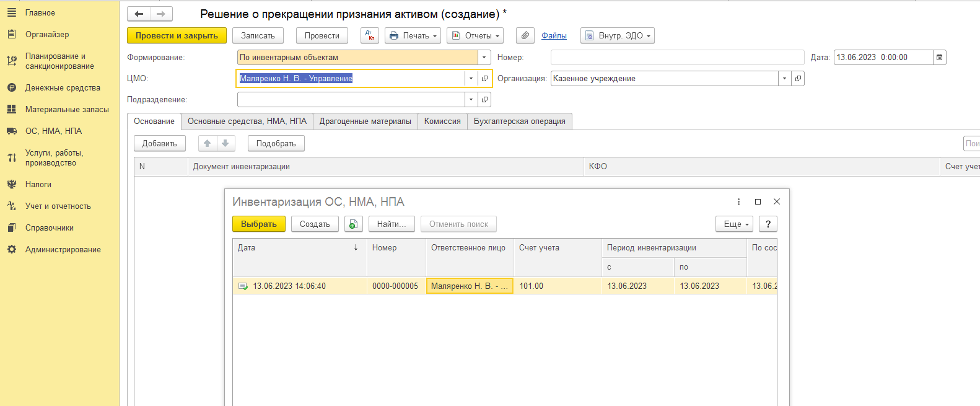Click the help question mark button

(768, 224)
